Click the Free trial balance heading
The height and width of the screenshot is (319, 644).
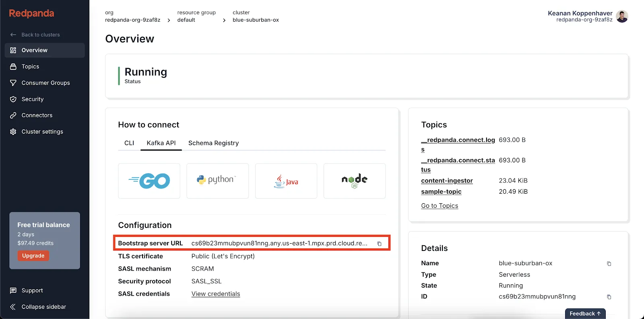pyautogui.click(x=43, y=225)
